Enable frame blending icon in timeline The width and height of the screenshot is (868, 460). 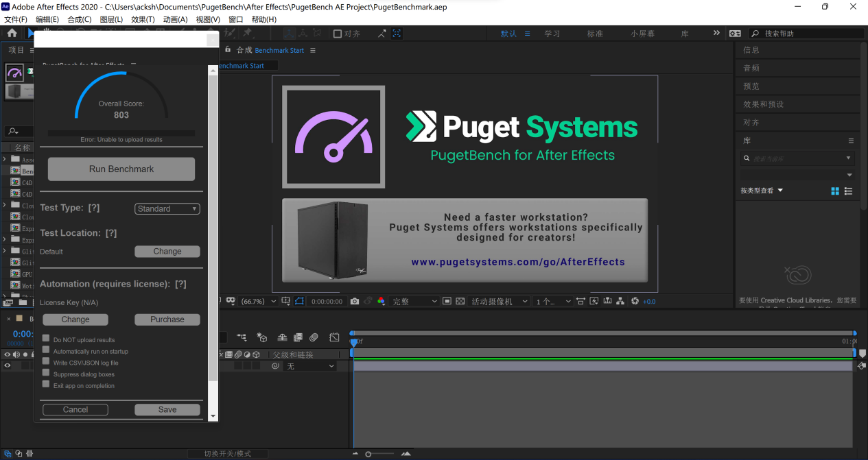pyautogui.click(x=298, y=337)
